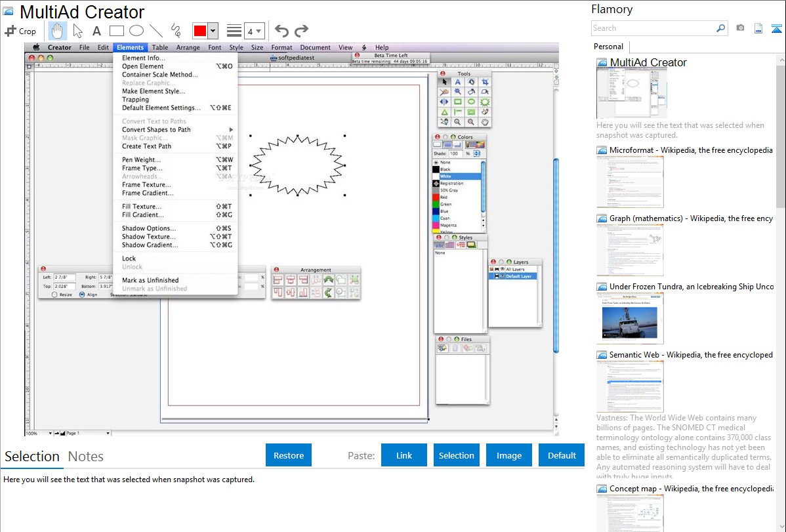Click the Default paste button

[562, 455]
